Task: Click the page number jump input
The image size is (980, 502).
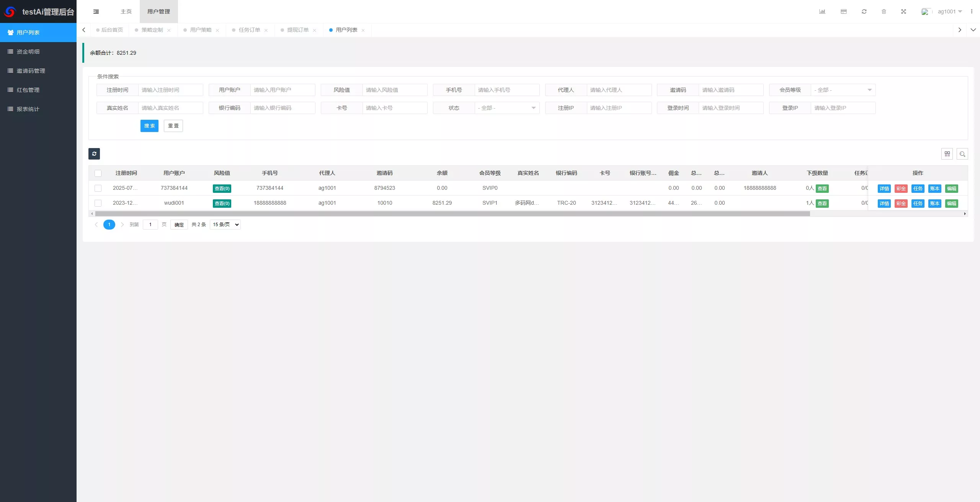Action: click(x=150, y=225)
